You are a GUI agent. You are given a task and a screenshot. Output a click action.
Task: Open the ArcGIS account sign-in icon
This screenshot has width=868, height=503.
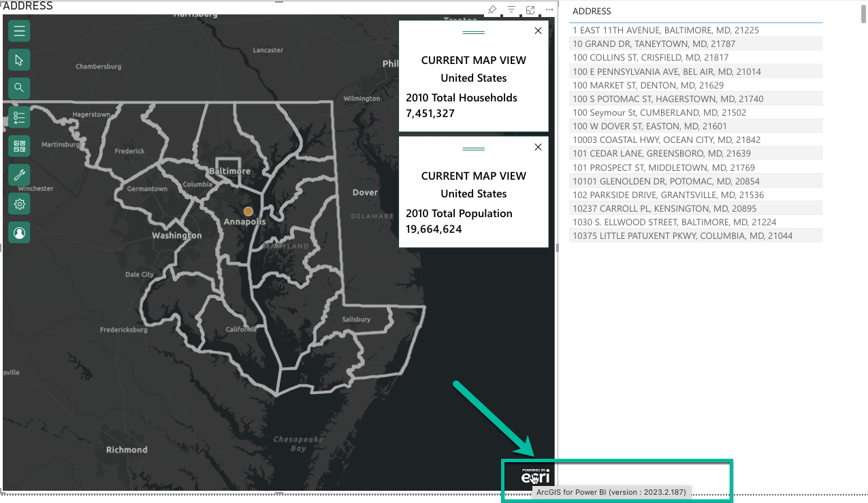18,232
